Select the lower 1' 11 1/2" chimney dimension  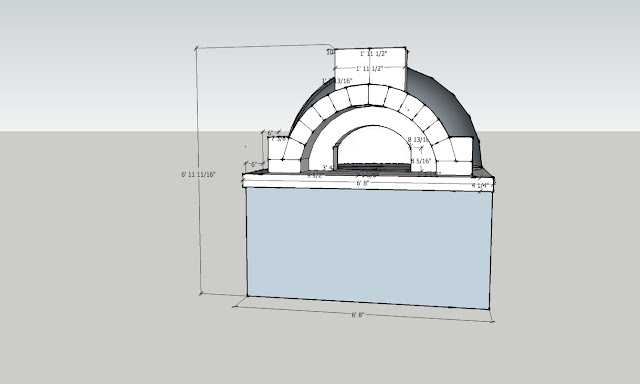pos(369,69)
